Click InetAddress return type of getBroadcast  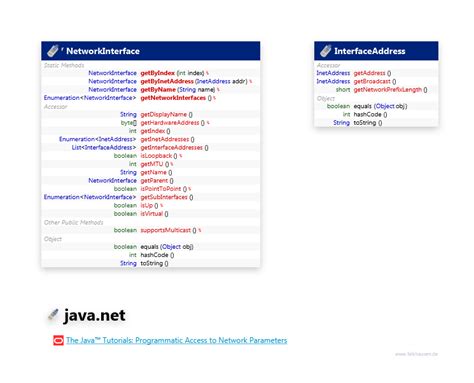(x=333, y=81)
